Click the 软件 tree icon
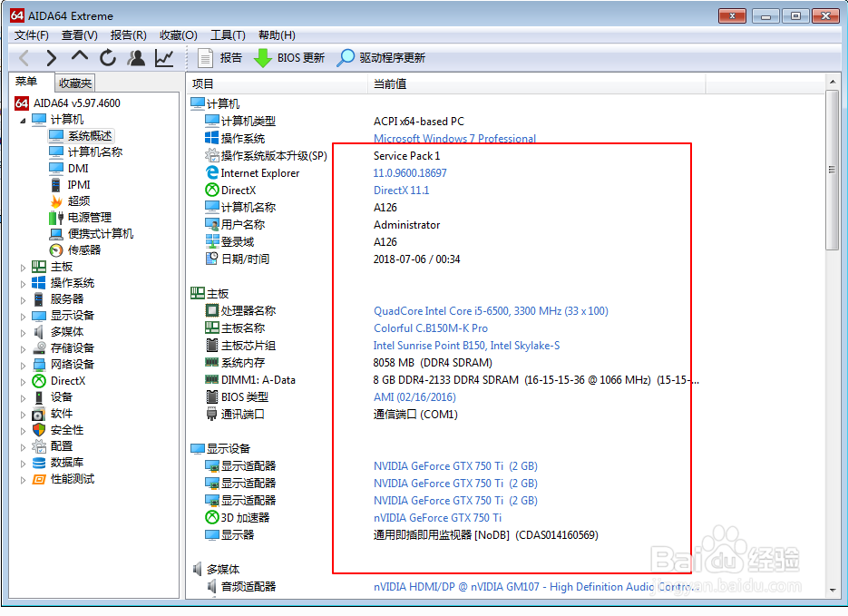 coord(38,415)
